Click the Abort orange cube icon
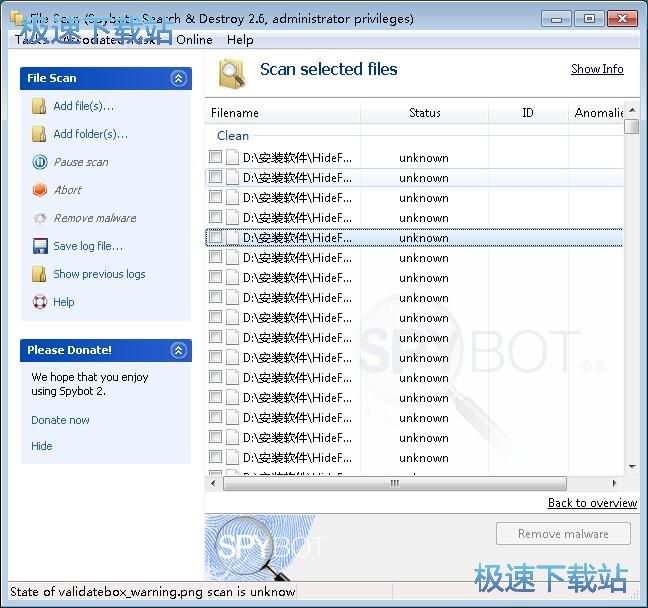The height and width of the screenshot is (608, 648). tap(40, 190)
